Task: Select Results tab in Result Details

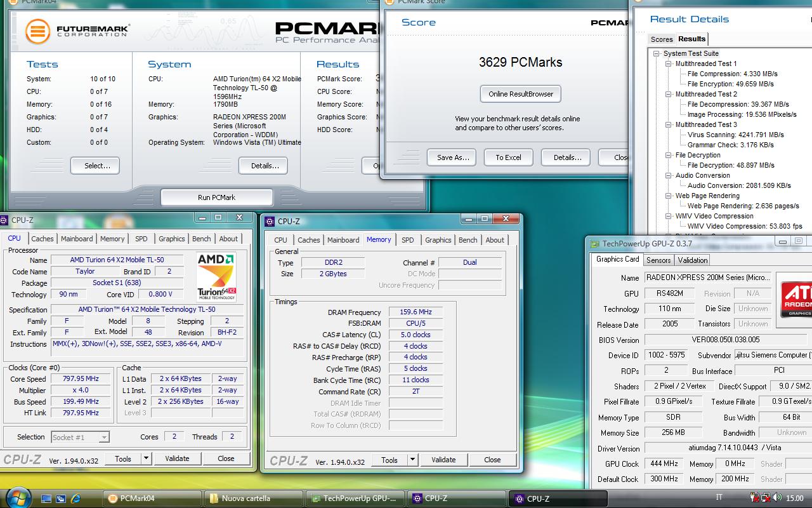Action: pos(691,39)
